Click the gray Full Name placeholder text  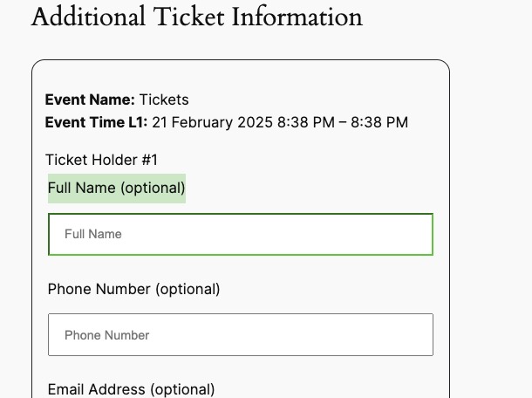pos(93,234)
